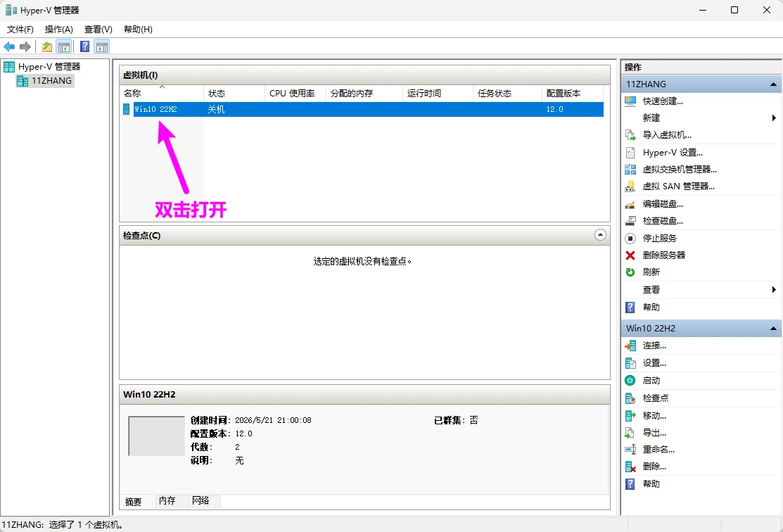This screenshot has width=783, height=532.
Task: Click the Virtual Switch Manager (虚拟交换机管理器) icon
Action: pos(630,170)
